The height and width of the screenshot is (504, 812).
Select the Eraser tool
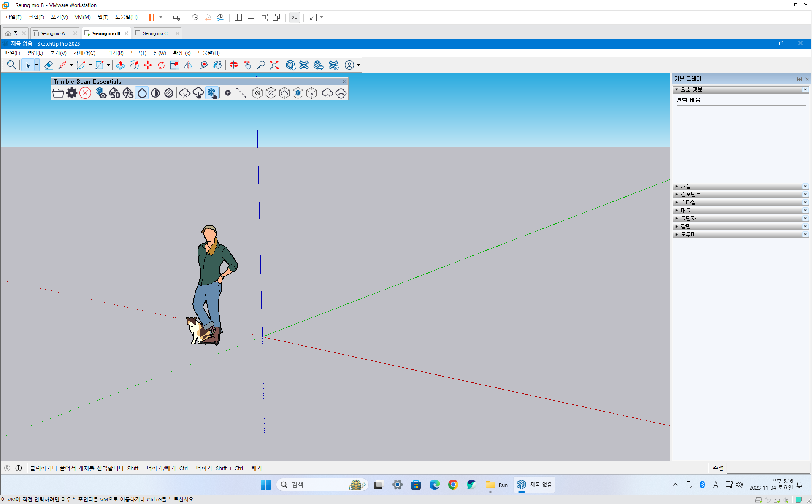tap(49, 65)
